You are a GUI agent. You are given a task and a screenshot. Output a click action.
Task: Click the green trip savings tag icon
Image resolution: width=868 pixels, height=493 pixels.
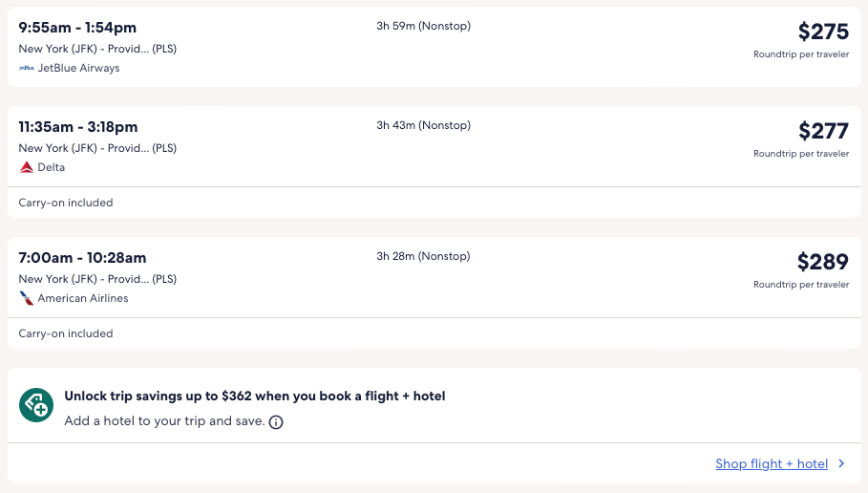click(36, 405)
